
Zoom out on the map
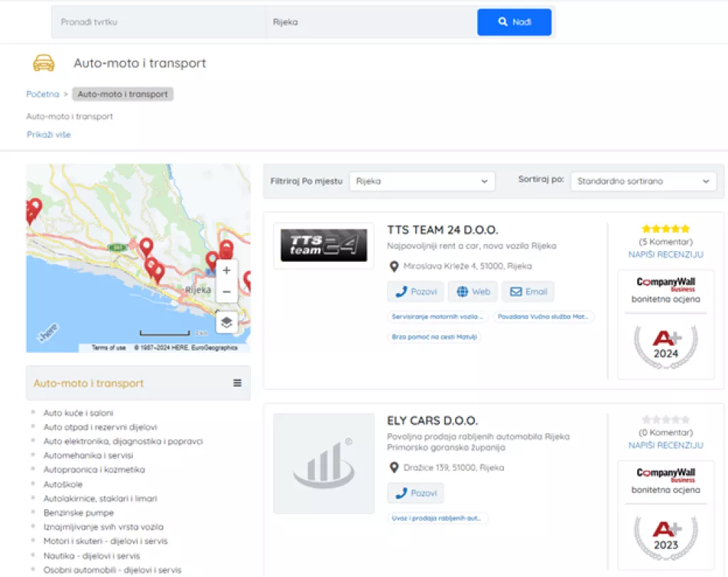(227, 292)
